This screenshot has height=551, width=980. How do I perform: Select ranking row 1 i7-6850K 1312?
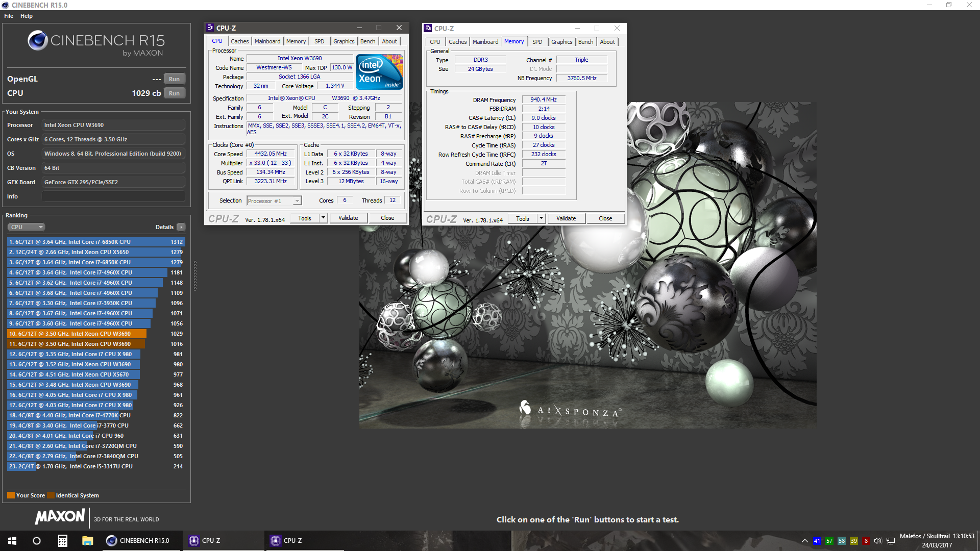[x=96, y=242]
